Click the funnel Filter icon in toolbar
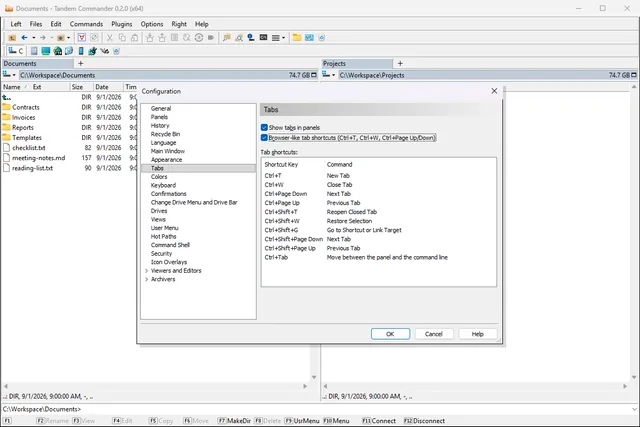This screenshot has height=427, width=640. pyautogui.click(x=82, y=38)
